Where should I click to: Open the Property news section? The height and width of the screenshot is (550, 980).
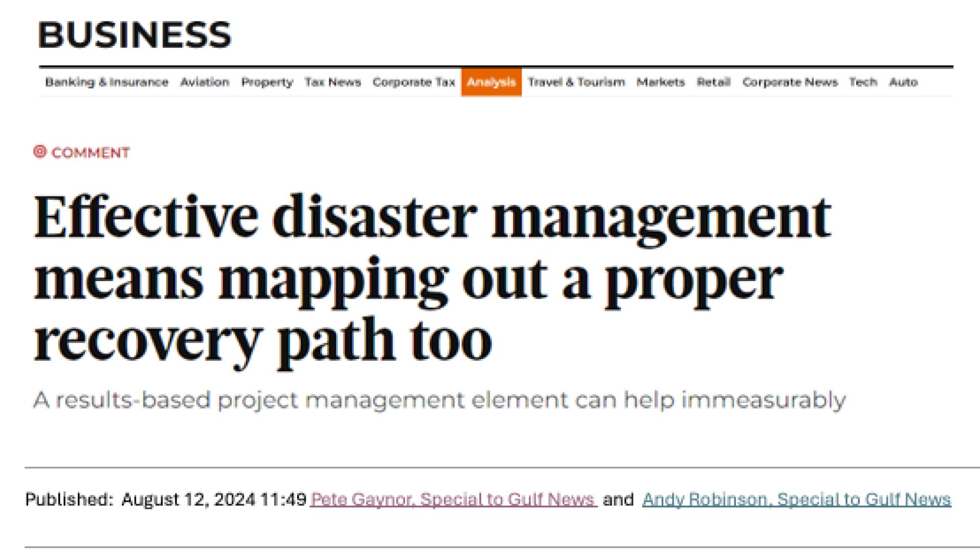pyautogui.click(x=268, y=82)
